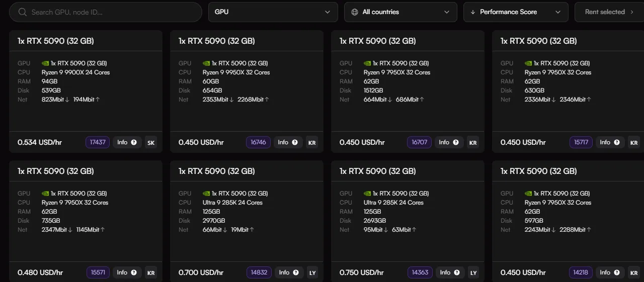Click KR badge on 16707 card
Viewport: 644px width, 282px height.
click(x=473, y=142)
